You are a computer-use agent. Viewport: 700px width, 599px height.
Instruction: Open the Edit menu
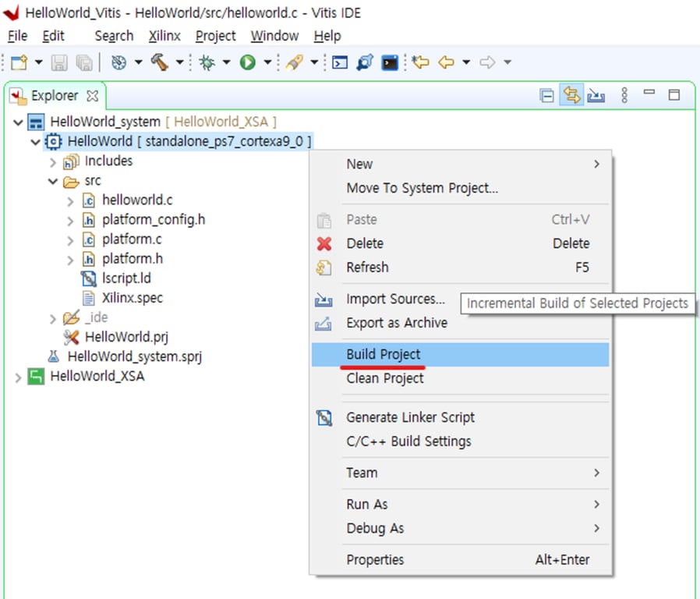(54, 36)
